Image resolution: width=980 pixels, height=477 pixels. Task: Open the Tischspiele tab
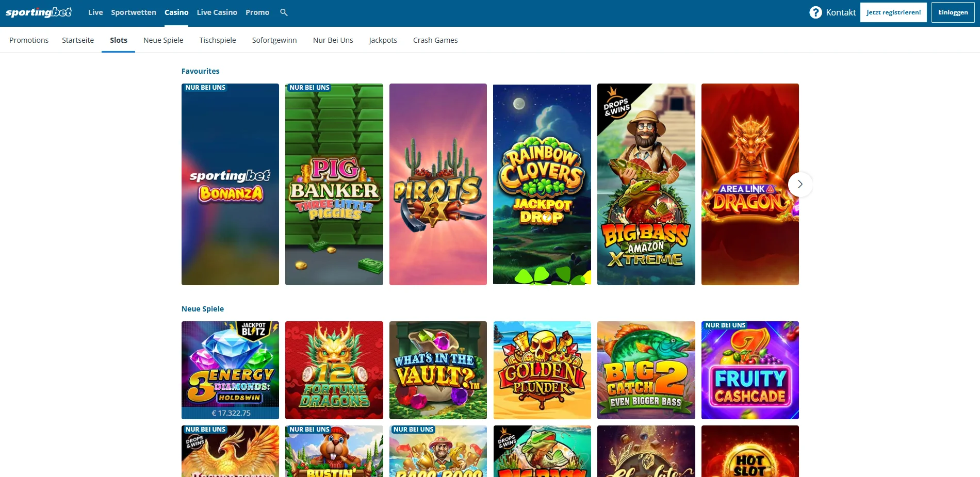click(x=218, y=40)
